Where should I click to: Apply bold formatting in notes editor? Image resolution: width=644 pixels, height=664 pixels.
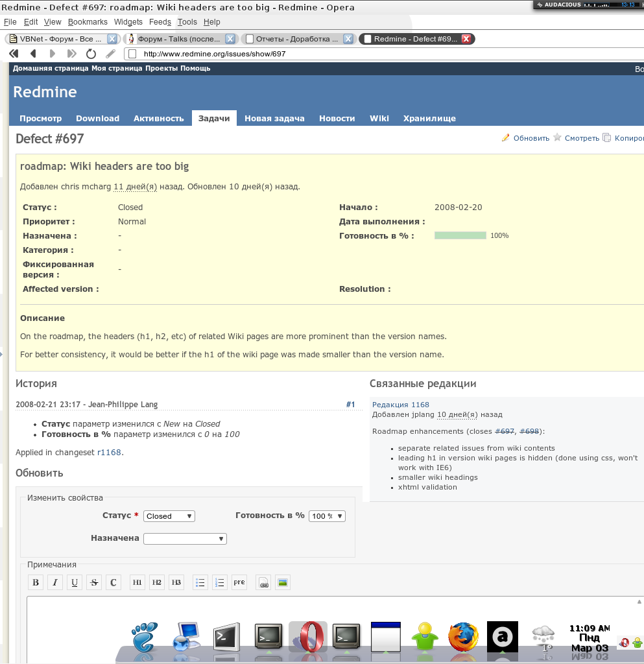36,582
